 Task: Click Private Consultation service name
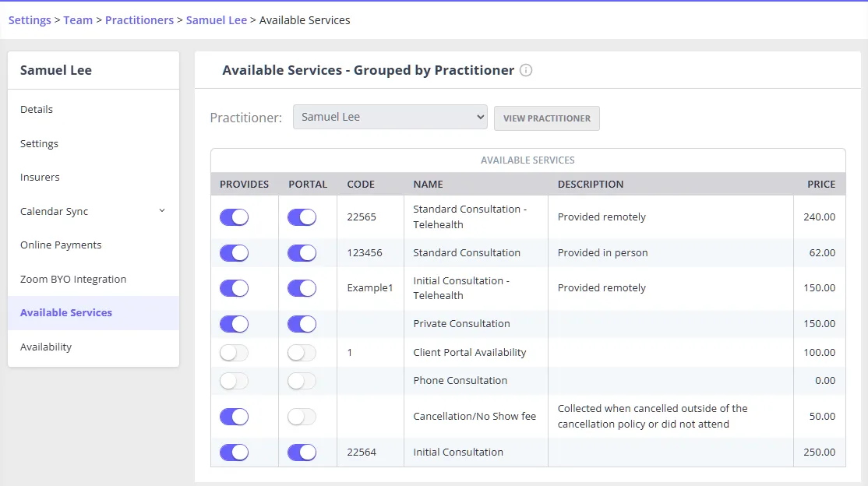(x=462, y=324)
